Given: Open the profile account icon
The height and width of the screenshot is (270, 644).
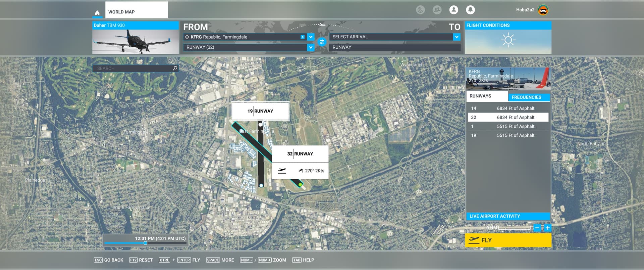Looking at the screenshot, I should pyautogui.click(x=454, y=10).
